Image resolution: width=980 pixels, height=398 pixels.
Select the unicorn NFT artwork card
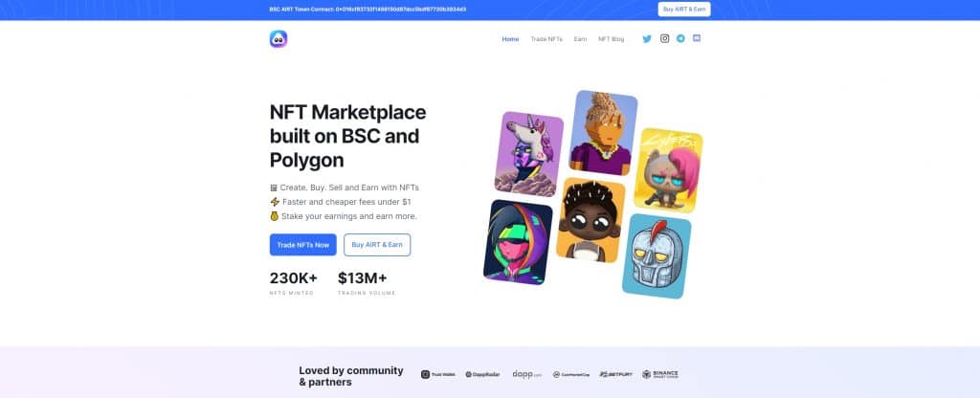tap(528, 154)
